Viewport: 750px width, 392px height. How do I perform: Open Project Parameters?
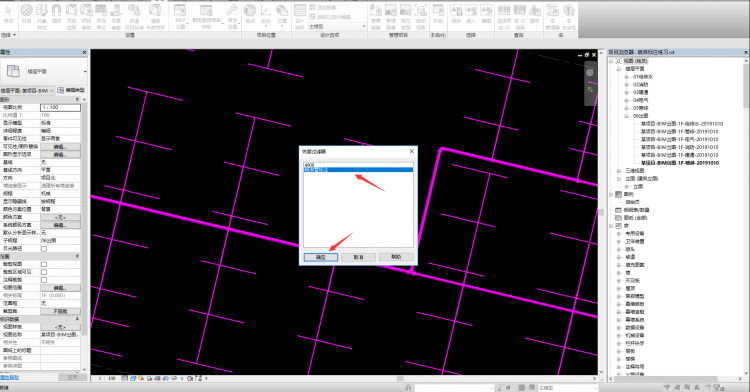pyautogui.click(x=86, y=16)
